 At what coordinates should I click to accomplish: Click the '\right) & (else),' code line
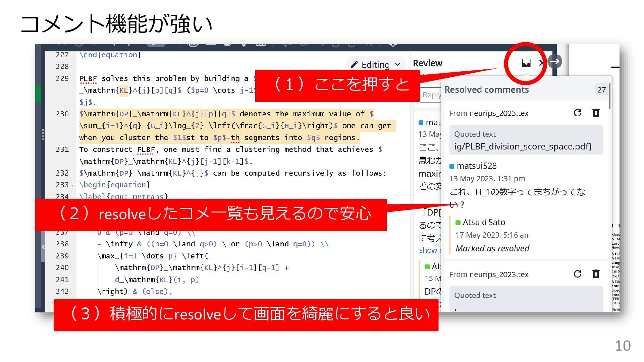pyautogui.click(x=135, y=292)
